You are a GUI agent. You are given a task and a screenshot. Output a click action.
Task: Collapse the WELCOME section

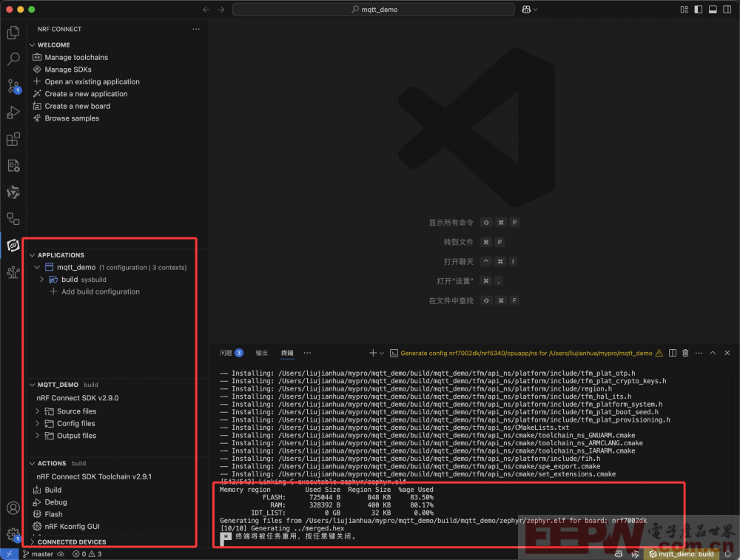pos(33,45)
